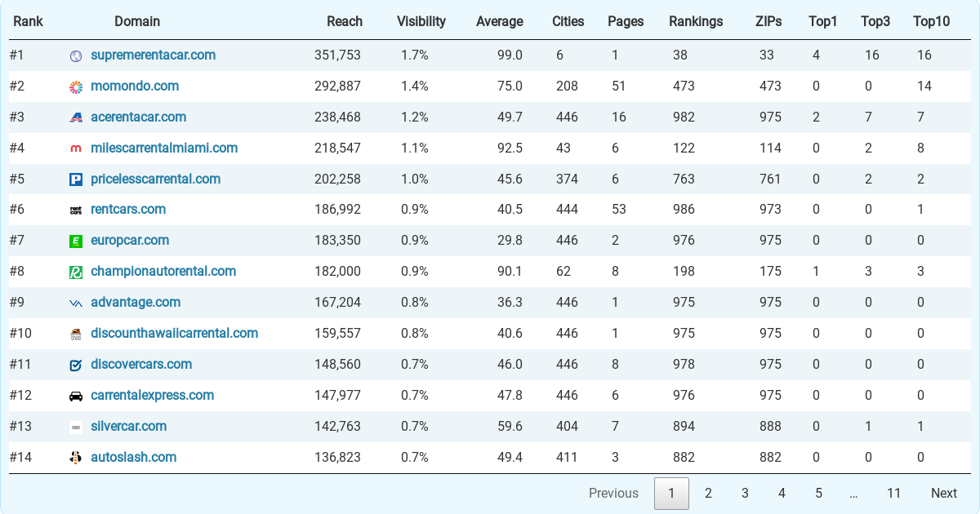Open the rentcars.com link
Image resolution: width=980 pixels, height=514 pixels.
tap(128, 210)
